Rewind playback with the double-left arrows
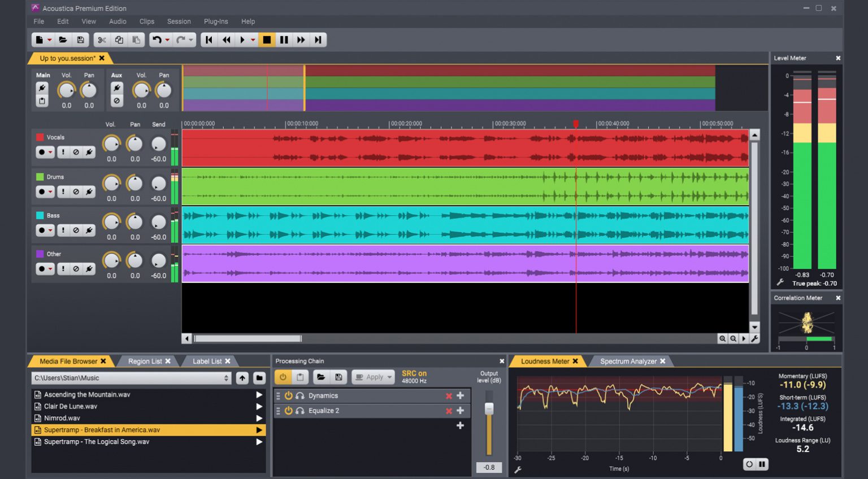The height and width of the screenshot is (479, 868). point(227,40)
